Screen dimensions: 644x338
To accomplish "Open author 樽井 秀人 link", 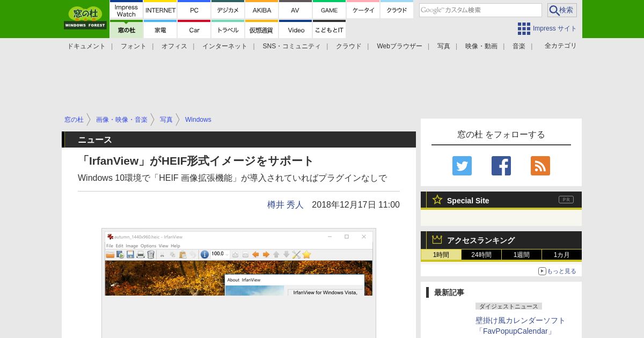I will point(286,204).
